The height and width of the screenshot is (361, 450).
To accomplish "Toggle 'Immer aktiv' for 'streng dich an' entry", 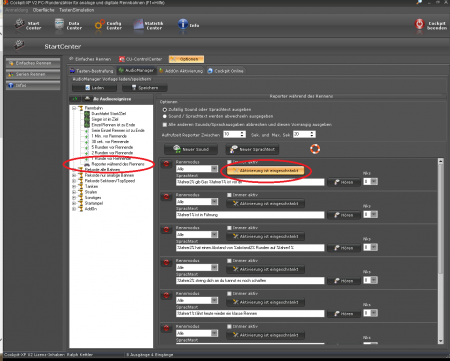I will [x=229, y=261].
